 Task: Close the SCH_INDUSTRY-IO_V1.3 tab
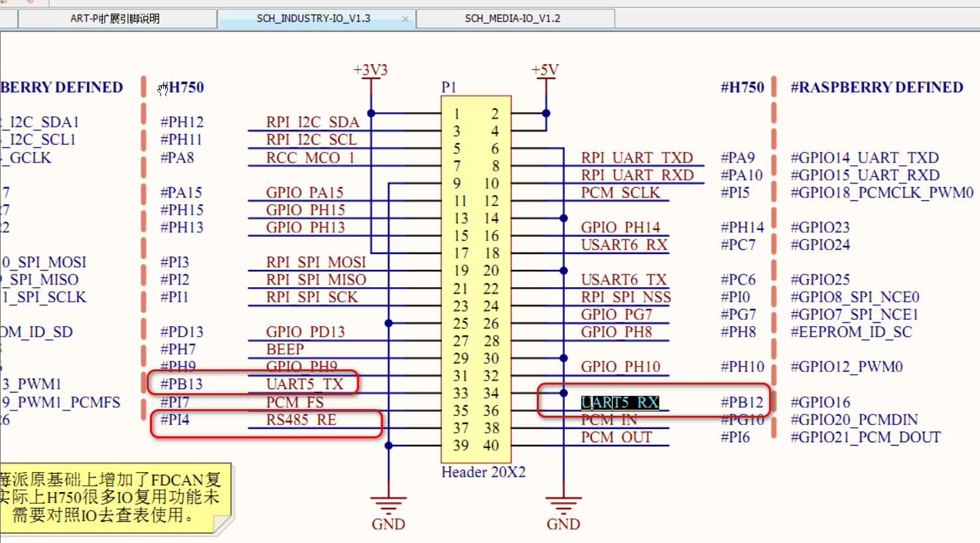tap(405, 19)
